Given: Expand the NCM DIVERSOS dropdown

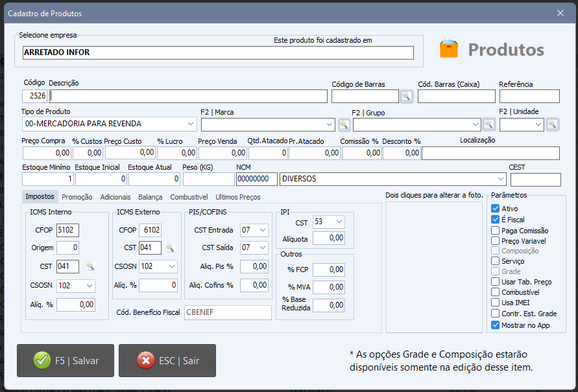Looking at the screenshot, I should point(500,179).
